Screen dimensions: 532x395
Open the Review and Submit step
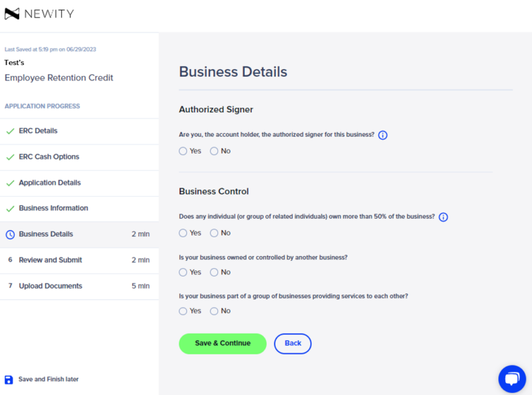pyautogui.click(x=51, y=260)
